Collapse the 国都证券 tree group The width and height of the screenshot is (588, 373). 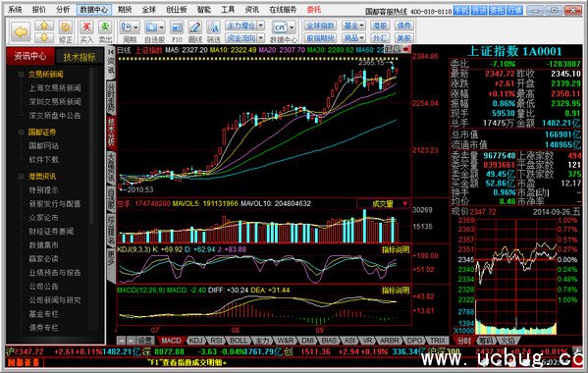21,132
